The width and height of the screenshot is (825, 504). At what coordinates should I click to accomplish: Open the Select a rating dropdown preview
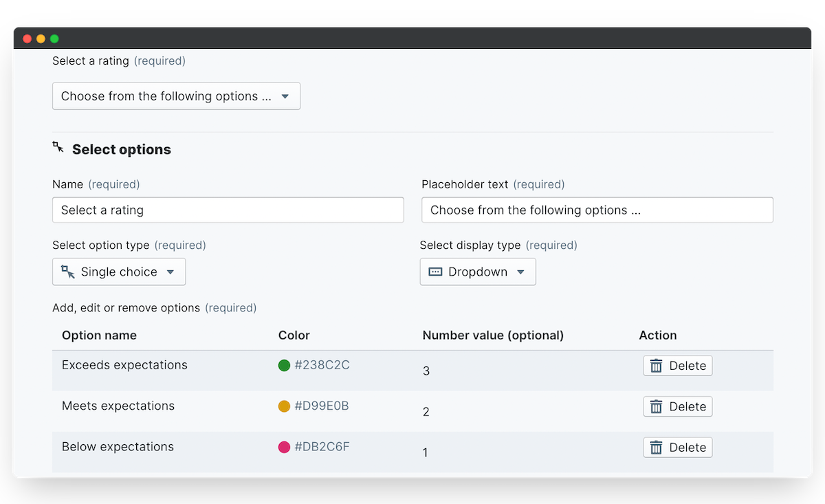(176, 96)
